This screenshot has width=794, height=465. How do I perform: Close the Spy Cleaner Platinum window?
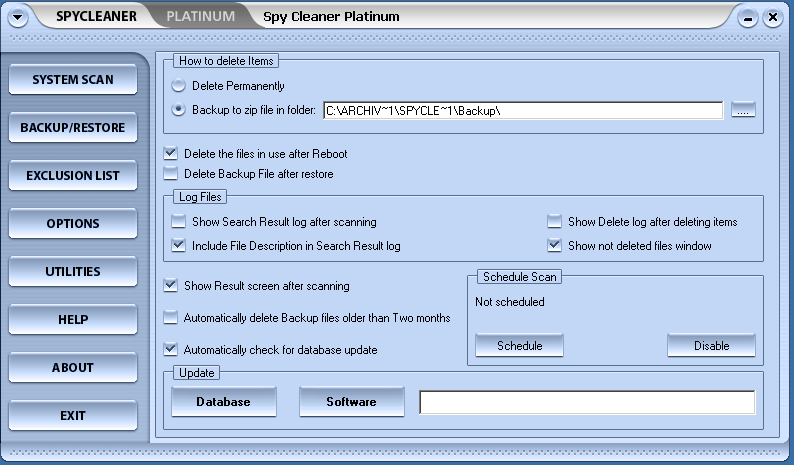pyautogui.click(x=773, y=18)
